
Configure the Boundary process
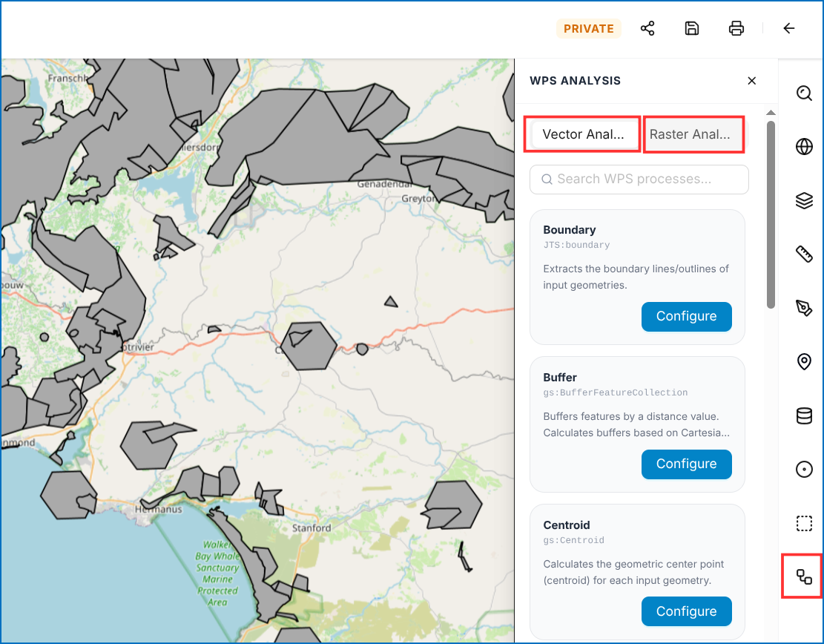tap(686, 316)
